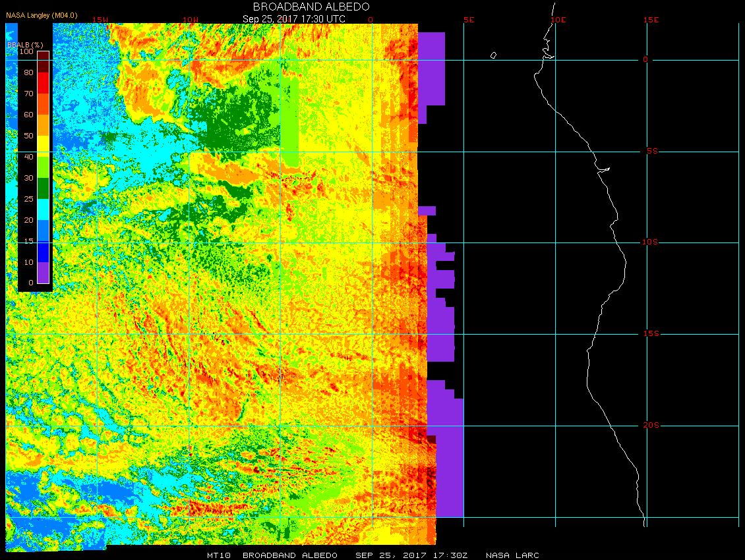Click the 10S latitude label
Screen dimensions: 745x560
tap(650, 242)
